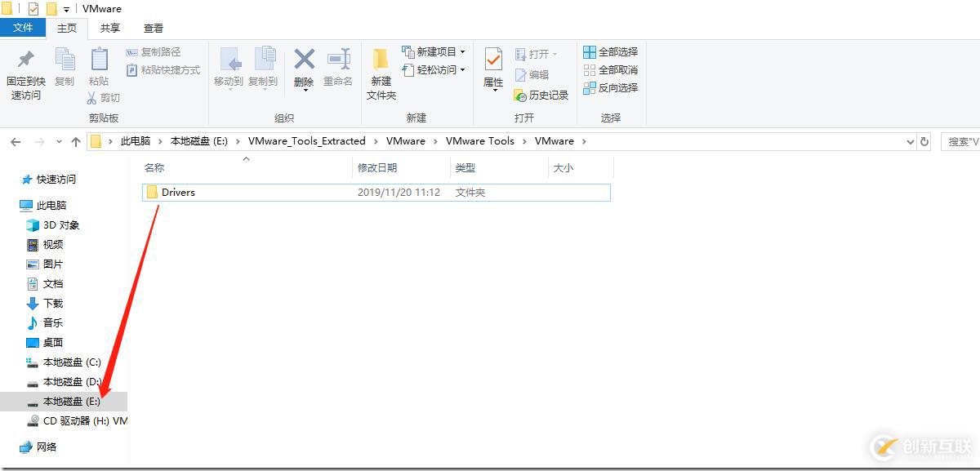The height and width of the screenshot is (471, 980).
Task: Expand address bar history dropdown
Action: click(x=911, y=141)
